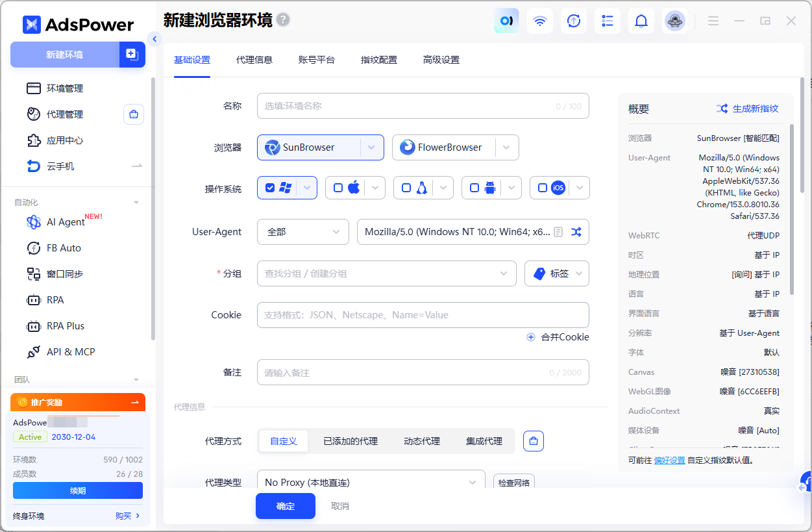Open 代理类型 No Proxy dropdown
This screenshot has width=812, height=532.
pyautogui.click(x=371, y=482)
